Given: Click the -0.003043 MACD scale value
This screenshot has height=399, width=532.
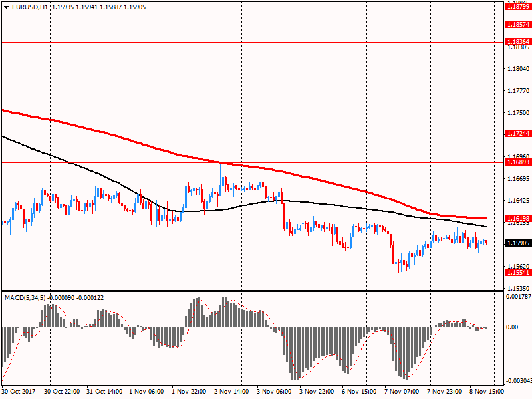Looking at the screenshot, I should pyautogui.click(x=519, y=380).
